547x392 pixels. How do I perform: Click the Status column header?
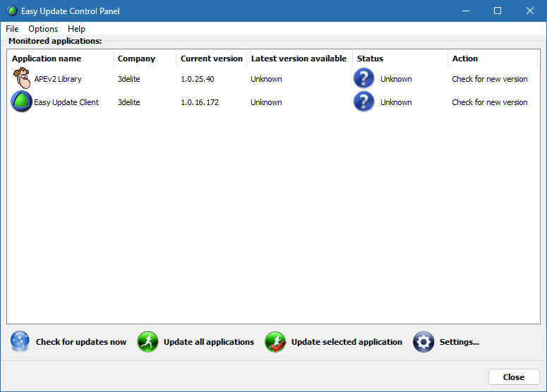click(400, 59)
